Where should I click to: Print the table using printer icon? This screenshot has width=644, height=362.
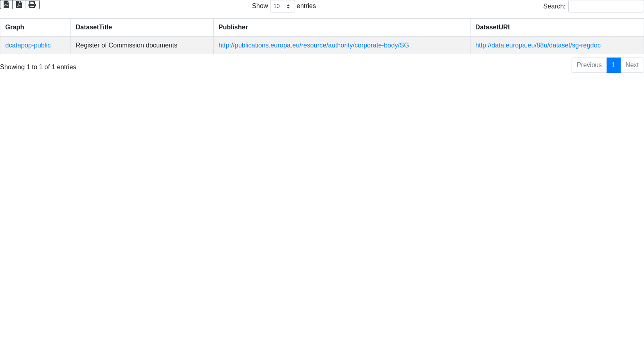coord(32,4)
